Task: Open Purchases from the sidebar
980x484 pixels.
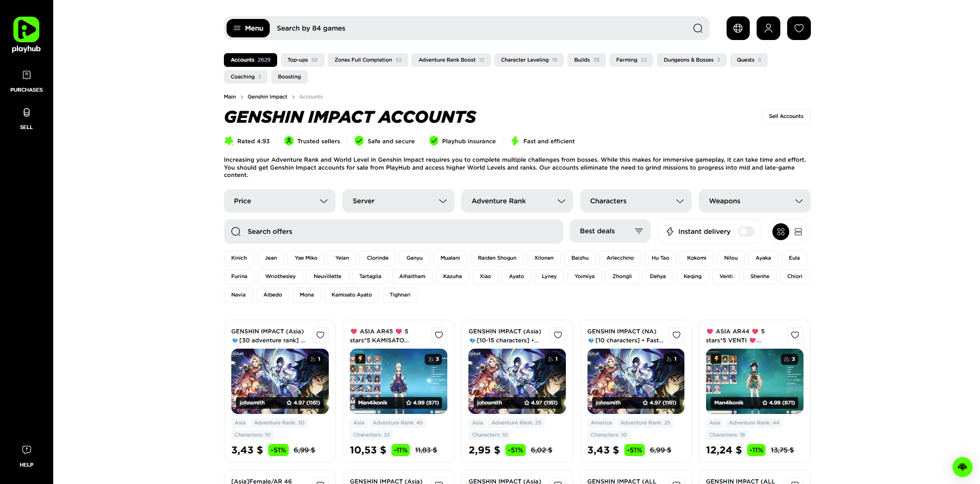Action: pyautogui.click(x=26, y=81)
